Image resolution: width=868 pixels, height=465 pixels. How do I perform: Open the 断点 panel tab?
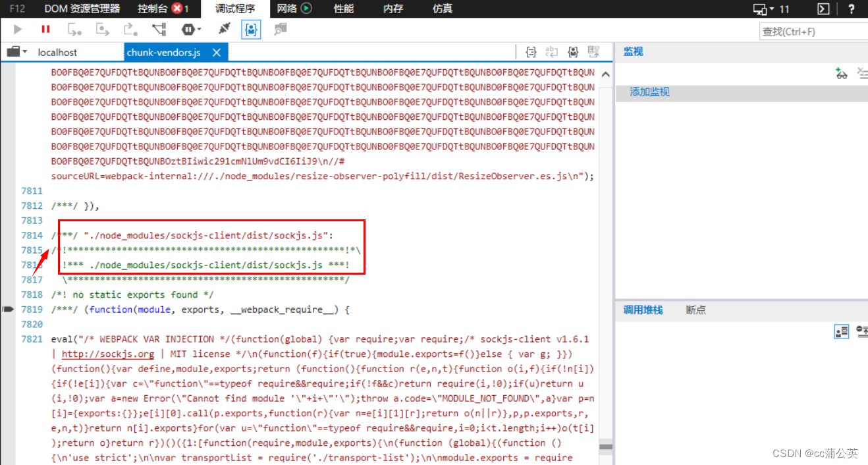pyautogui.click(x=695, y=310)
